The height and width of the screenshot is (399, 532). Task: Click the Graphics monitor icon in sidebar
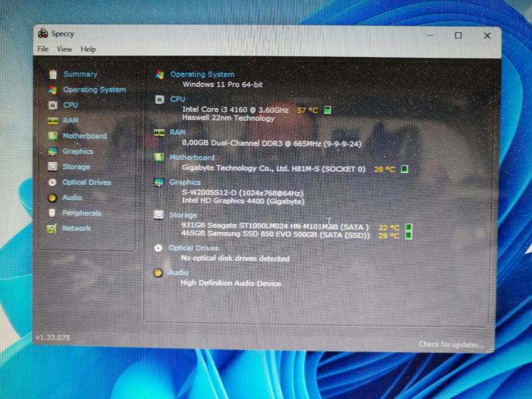52,152
